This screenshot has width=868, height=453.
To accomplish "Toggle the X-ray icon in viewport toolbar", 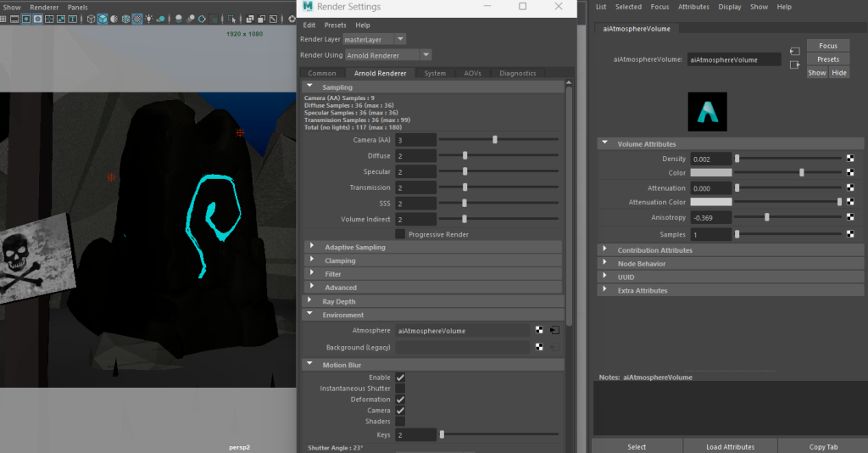I will point(250,19).
